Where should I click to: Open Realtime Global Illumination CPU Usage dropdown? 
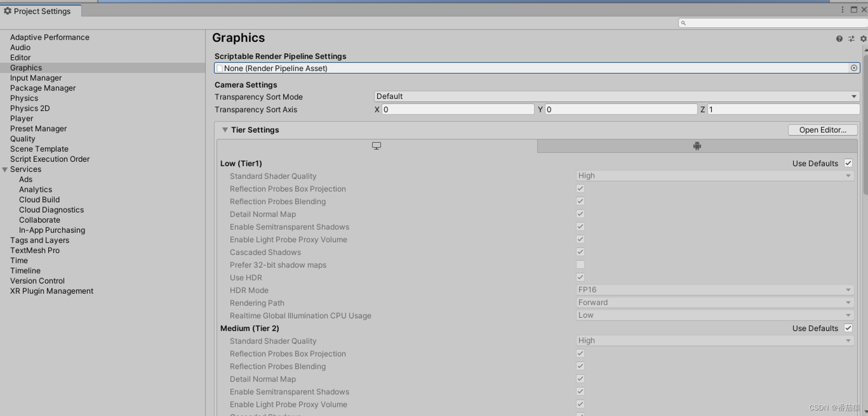tap(715, 315)
